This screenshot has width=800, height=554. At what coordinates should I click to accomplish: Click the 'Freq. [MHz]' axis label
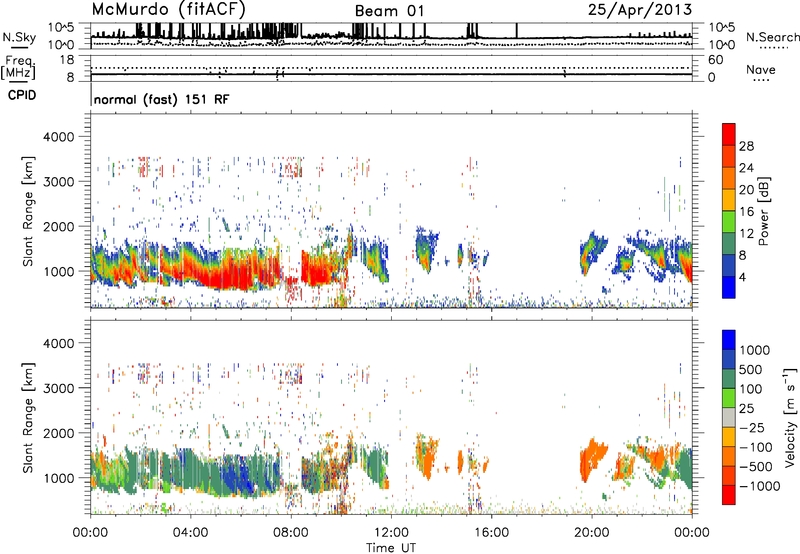(19, 67)
